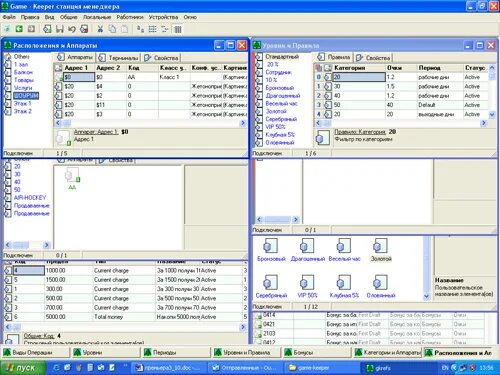Click the Total money type cell
500x375 pixels.
(x=124, y=317)
